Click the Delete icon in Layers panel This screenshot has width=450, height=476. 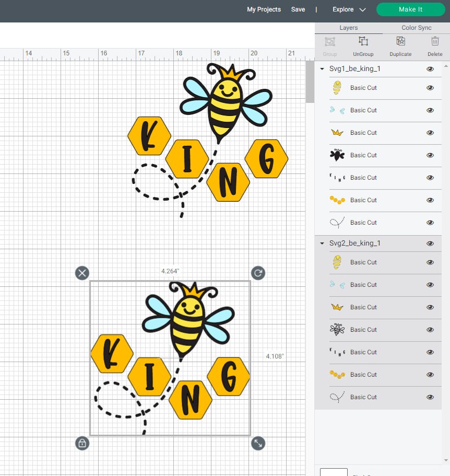point(435,45)
